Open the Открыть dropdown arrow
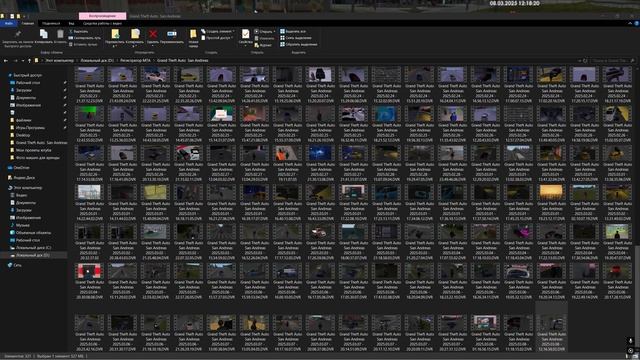 click(x=275, y=31)
